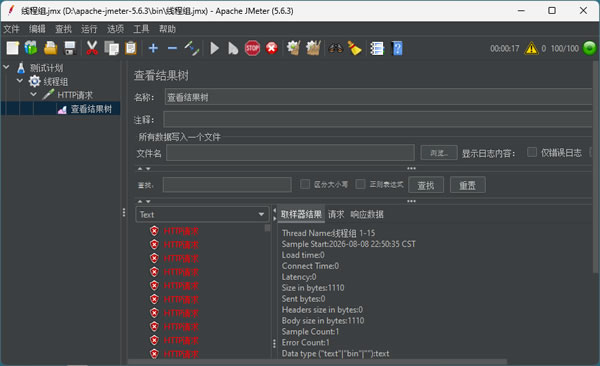Viewport: 600px width, 366px height.
Task: Open the Templates icon
Action: pos(31,48)
